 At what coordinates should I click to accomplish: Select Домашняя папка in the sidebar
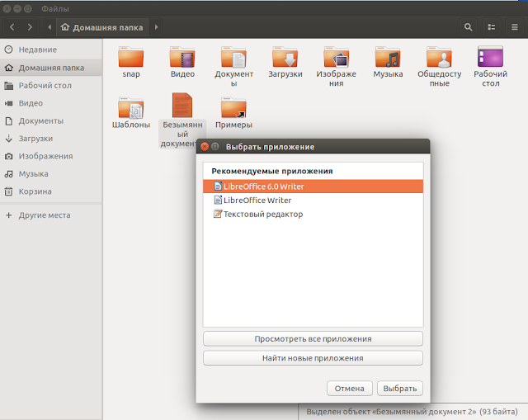click(x=51, y=68)
